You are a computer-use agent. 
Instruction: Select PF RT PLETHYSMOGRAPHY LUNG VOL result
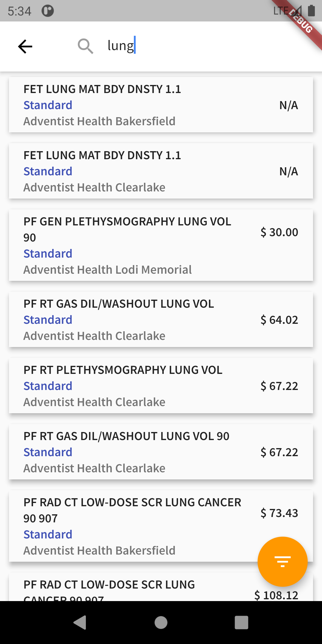tap(161, 386)
